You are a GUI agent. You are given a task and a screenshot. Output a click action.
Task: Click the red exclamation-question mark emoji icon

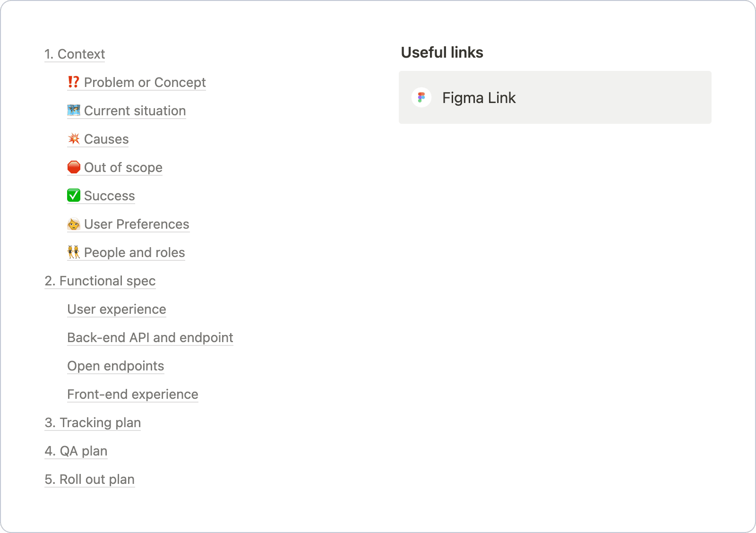73,82
